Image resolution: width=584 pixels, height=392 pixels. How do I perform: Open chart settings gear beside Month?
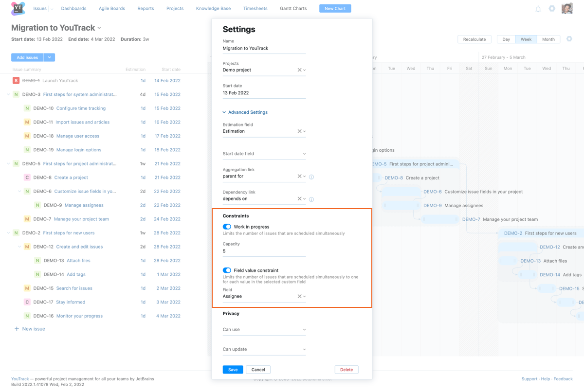pos(569,39)
